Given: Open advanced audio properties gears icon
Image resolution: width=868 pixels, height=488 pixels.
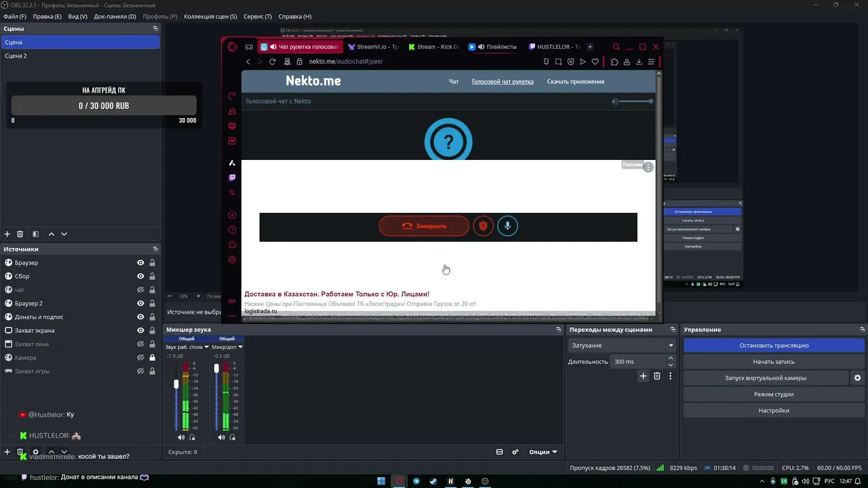Looking at the screenshot, I should click(515, 452).
